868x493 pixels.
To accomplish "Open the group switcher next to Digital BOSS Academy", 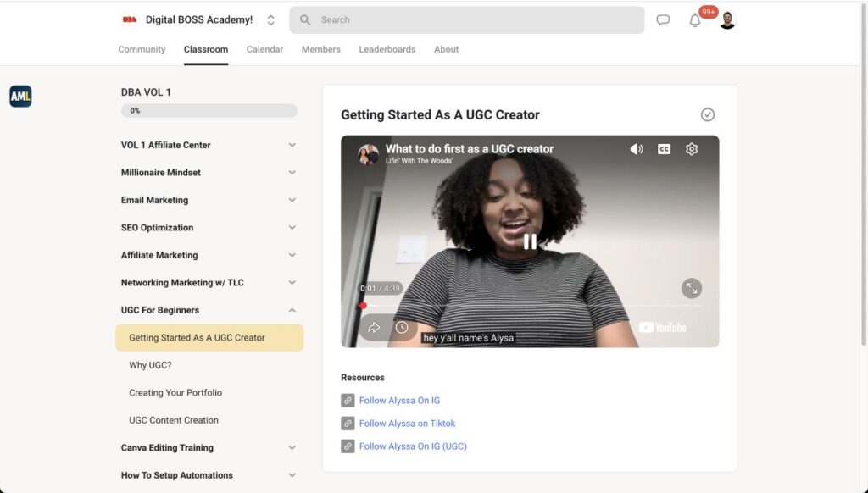I will [x=270, y=20].
